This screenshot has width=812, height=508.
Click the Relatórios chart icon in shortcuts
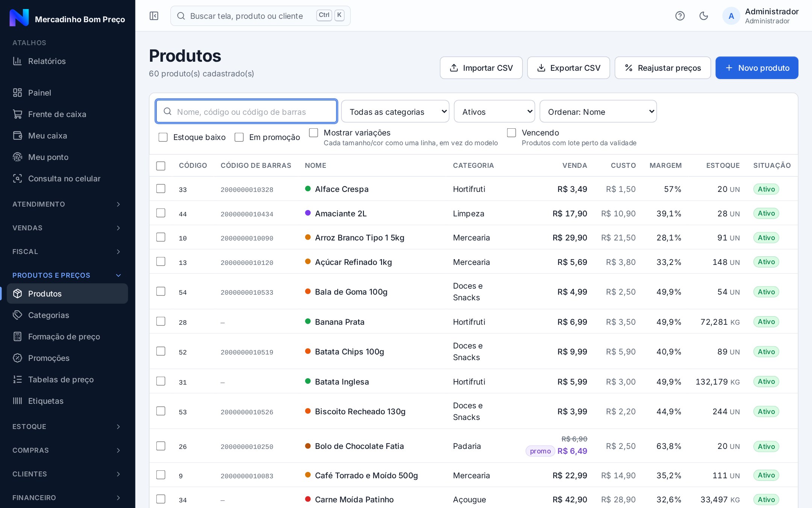[17, 61]
